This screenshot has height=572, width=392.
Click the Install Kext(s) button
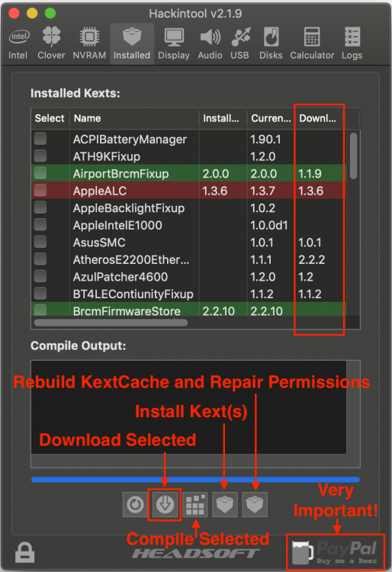coord(225,505)
